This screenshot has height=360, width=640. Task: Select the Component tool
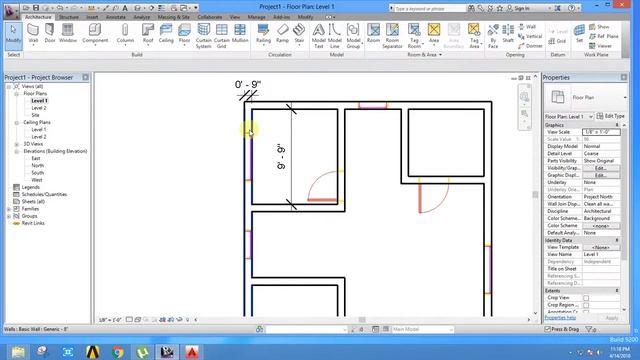click(95, 34)
